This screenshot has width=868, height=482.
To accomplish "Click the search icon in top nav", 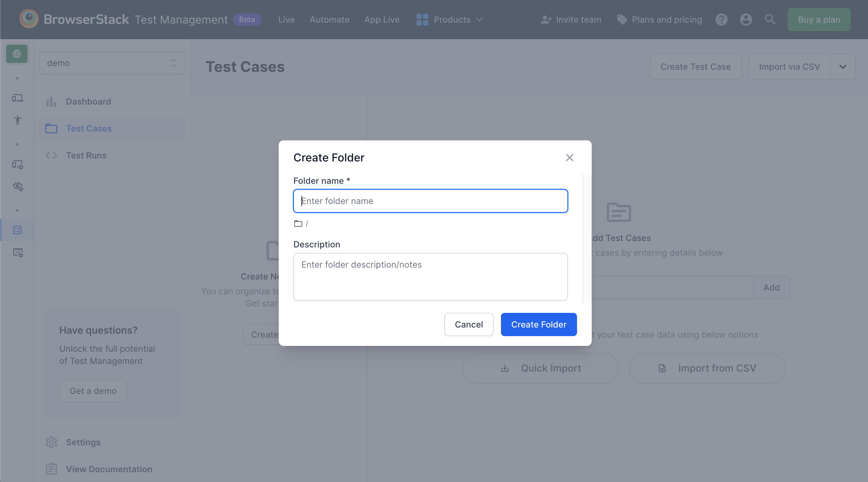I will (x=770, y=20).
